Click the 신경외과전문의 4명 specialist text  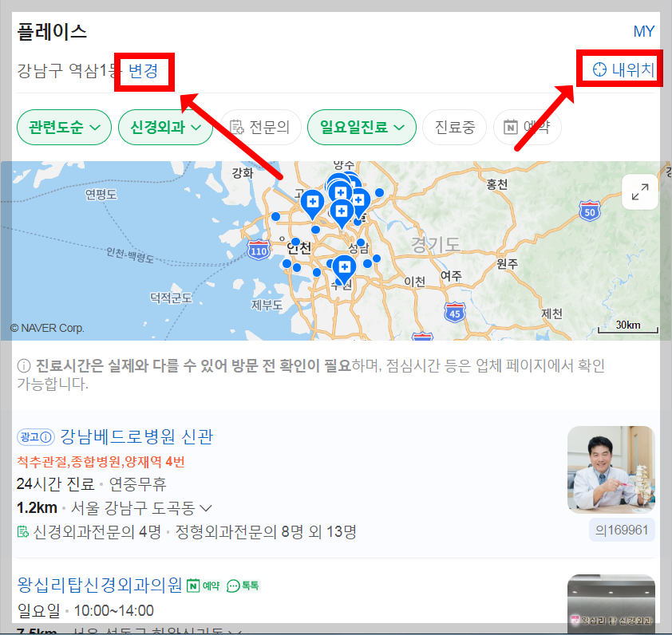pyautogui.click(x=97, y=532)
